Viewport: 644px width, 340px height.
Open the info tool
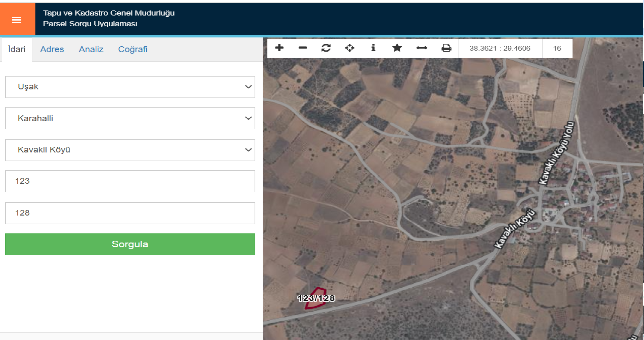(x=373, y=48)
